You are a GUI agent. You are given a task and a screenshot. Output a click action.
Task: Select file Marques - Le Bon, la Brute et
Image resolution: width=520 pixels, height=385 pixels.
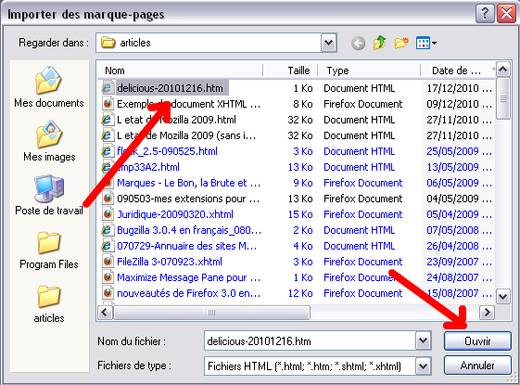[x=189, y=183]
